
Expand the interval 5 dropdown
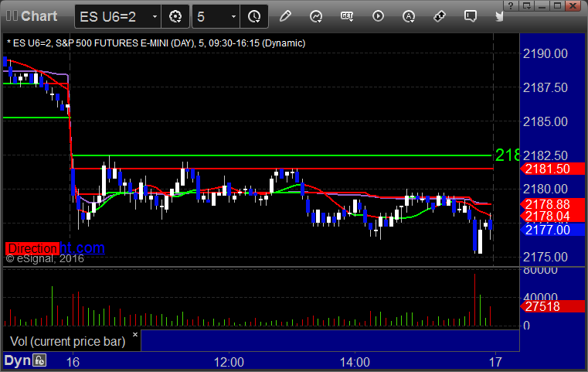coord(233,17)
